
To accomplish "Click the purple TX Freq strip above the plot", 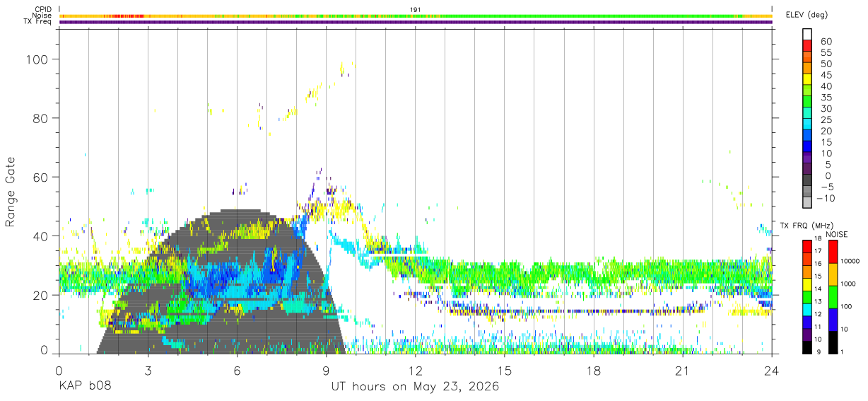I will [x=416, y=22].
